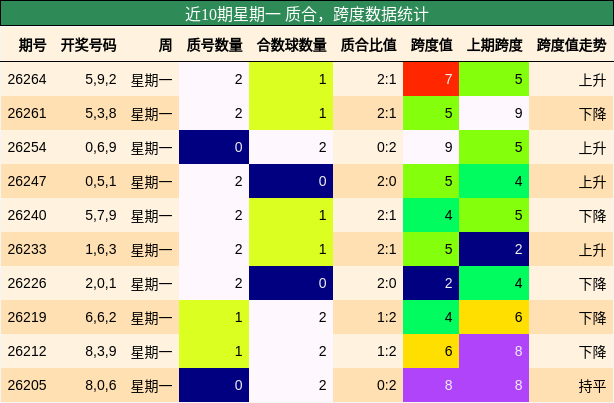Click the 质合比值 column header
614x403 pixels.
368,45
